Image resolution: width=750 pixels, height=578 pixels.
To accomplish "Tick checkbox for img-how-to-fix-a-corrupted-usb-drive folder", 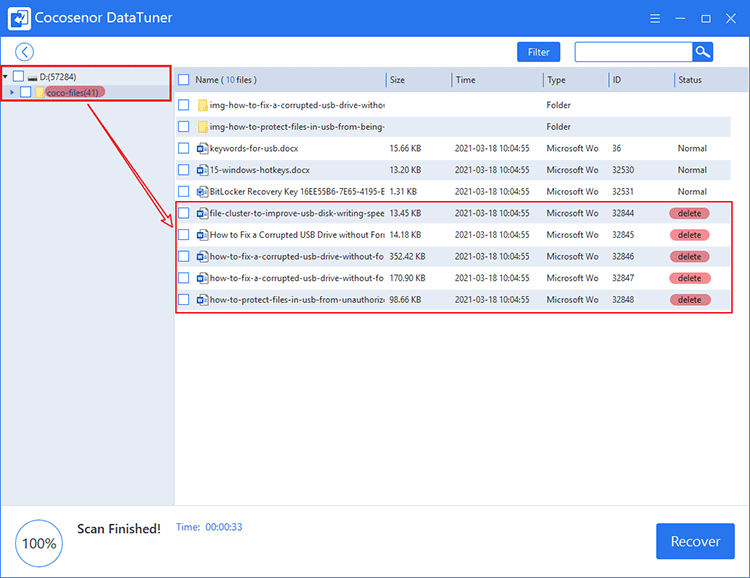I will click(184, 105).
